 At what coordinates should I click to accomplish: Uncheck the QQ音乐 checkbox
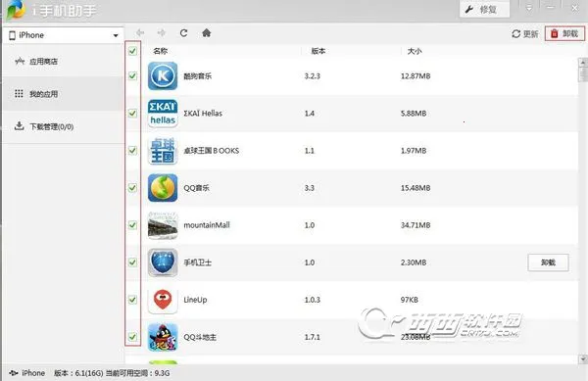click(x=132, y=187)
